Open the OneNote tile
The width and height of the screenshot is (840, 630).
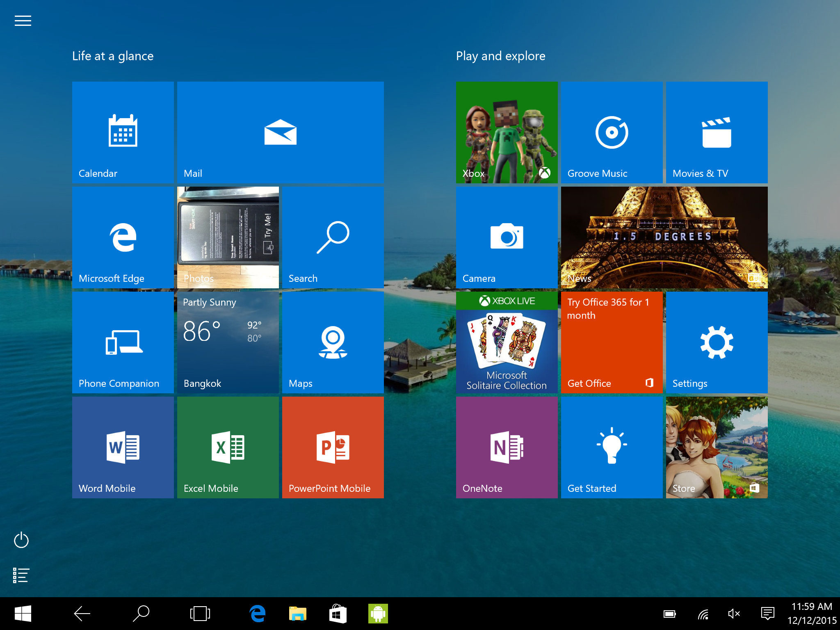coord(507,447)
